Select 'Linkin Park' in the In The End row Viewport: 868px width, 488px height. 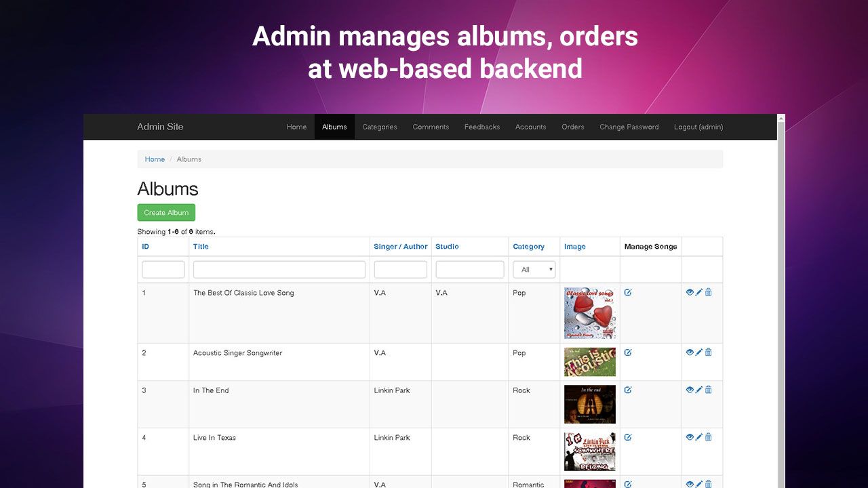pyautogui.click(x=392, y=390)
